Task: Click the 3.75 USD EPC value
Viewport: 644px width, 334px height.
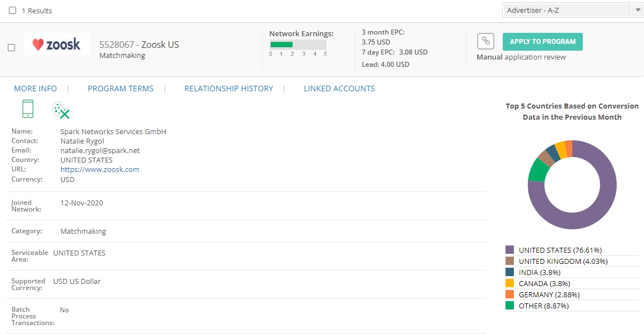Action: [376, 42]
